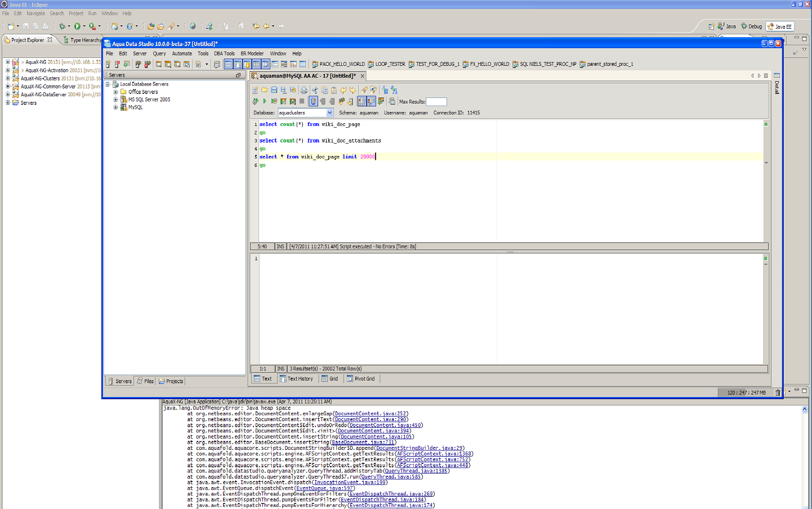
Task: Click the gray Stop execution square icon
Action: pos(302,101)
